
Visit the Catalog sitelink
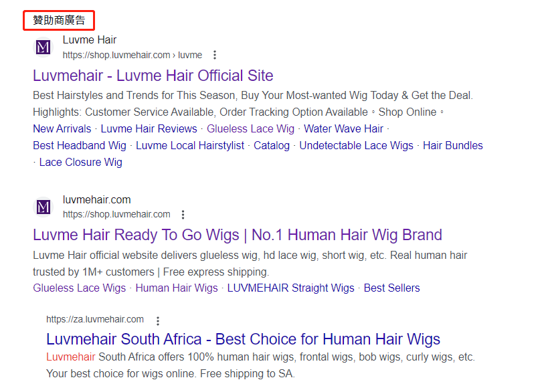[x=272, y=146]
